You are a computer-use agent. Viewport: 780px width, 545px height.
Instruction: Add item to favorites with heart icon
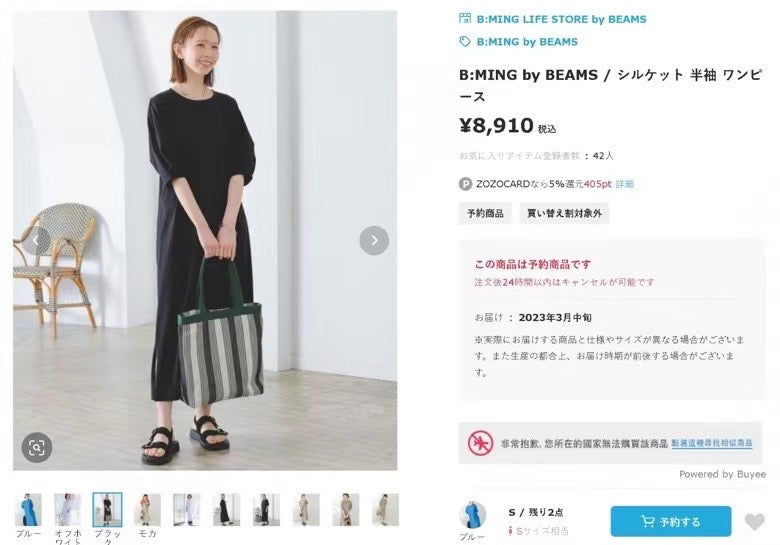point(755,522)
